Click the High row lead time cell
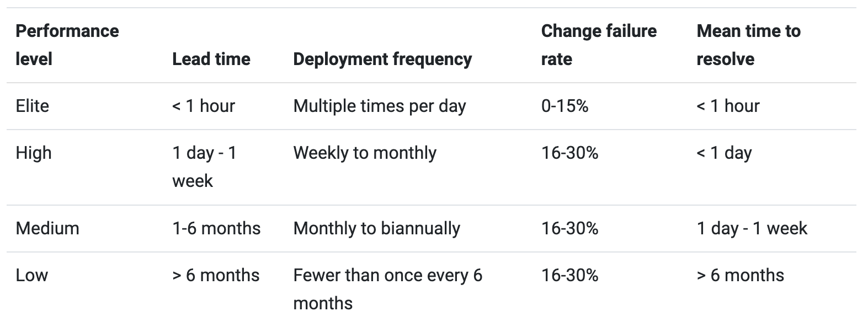868x322 pixels. tap(204, 167)
